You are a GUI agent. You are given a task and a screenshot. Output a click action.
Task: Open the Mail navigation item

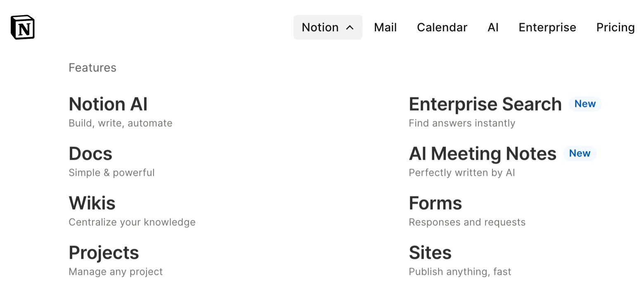tap(385, 28)
